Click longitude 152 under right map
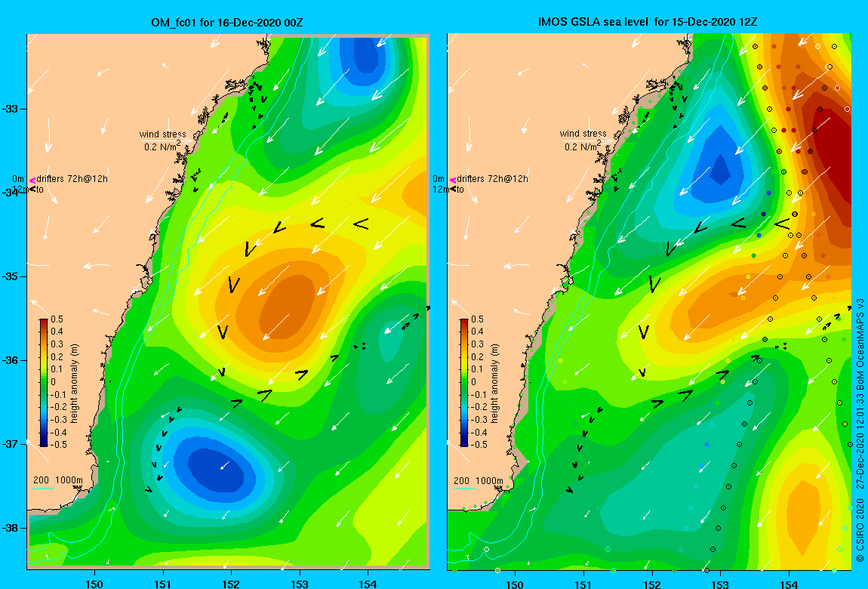The width and height of the screenshot is (868, 589). 651,584
